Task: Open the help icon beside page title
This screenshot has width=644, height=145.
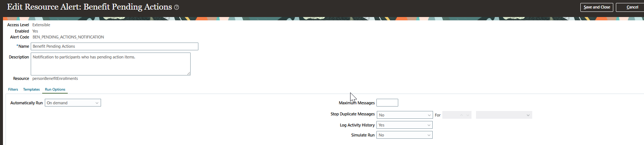Action: pyautogui.click(x=177, y=7)
